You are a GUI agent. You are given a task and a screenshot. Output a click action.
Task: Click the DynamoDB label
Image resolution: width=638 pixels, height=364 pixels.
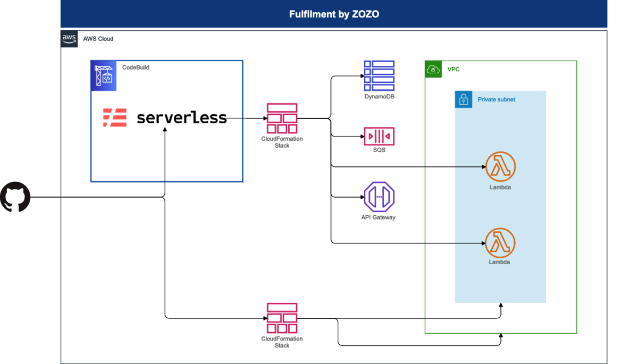click(x=379, y=97)
